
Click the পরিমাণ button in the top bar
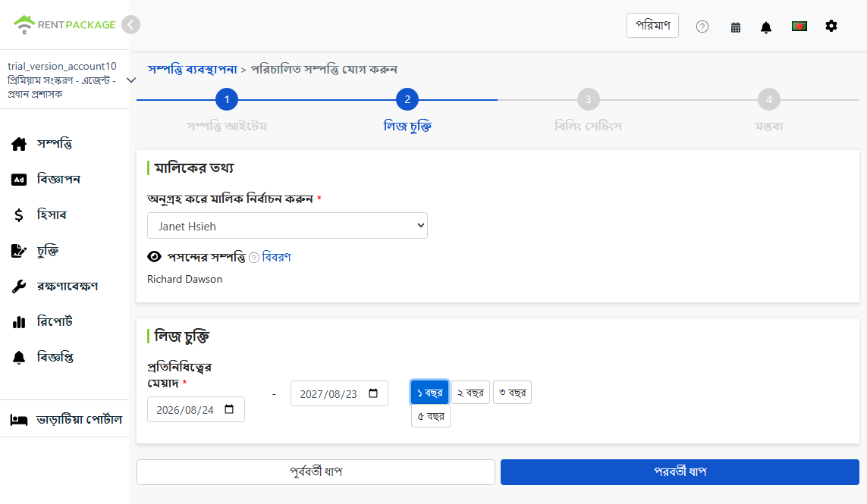[652, 26]
